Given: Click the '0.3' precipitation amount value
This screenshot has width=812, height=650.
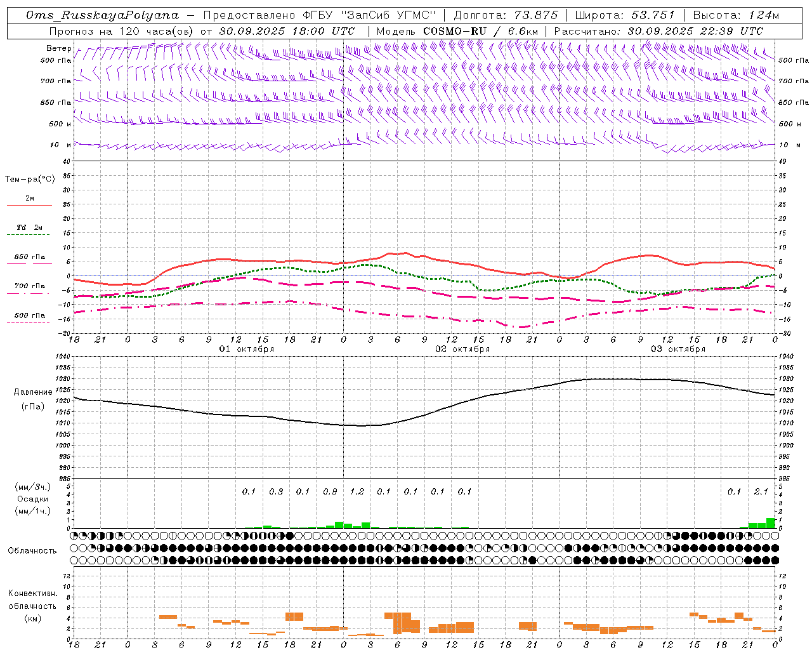Looking at the screenshot, I should click(x=276, y=491).
